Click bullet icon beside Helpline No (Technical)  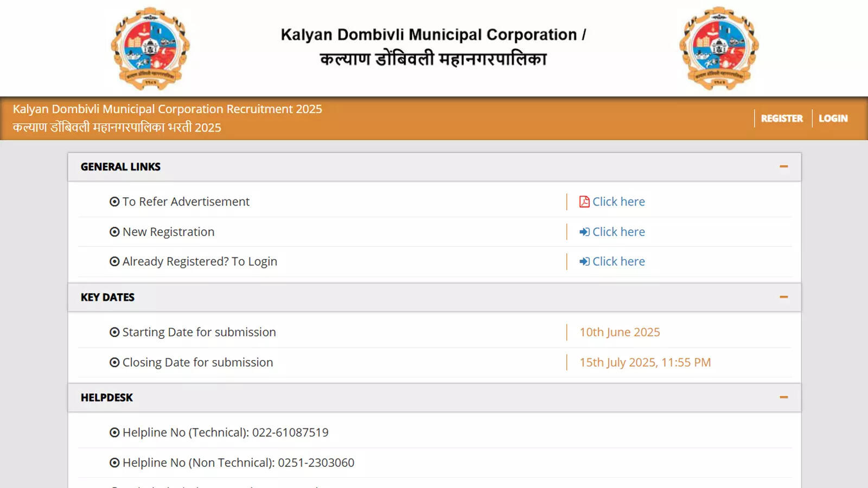coord(114,433)
